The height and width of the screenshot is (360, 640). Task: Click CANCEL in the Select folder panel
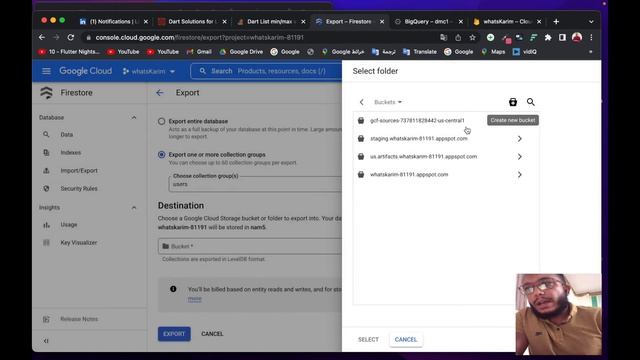click(x=406, y=340)
